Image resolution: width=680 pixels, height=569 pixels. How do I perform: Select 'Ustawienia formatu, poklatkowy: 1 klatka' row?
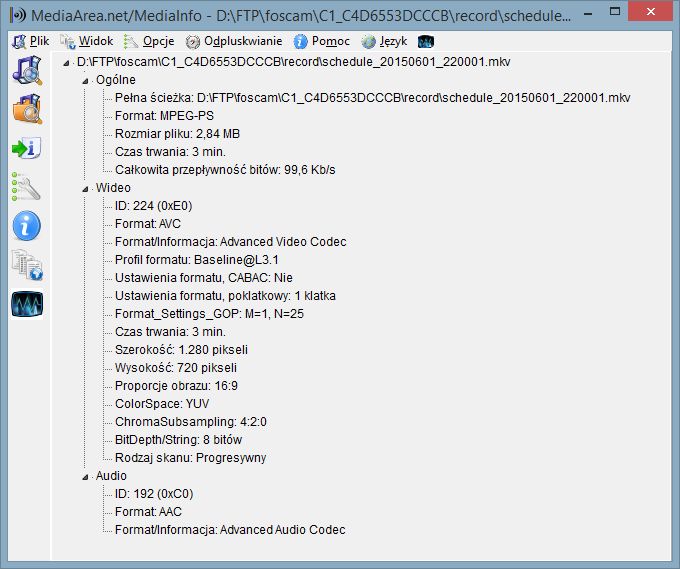[x=226, y=296]
